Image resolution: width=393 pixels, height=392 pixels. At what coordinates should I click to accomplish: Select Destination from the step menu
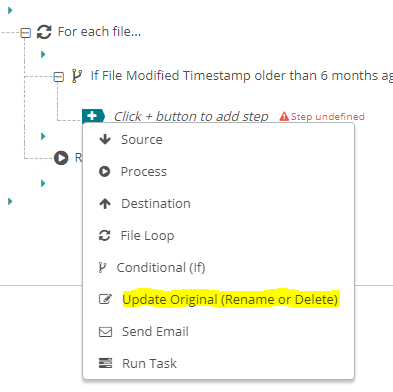[218, 203]
